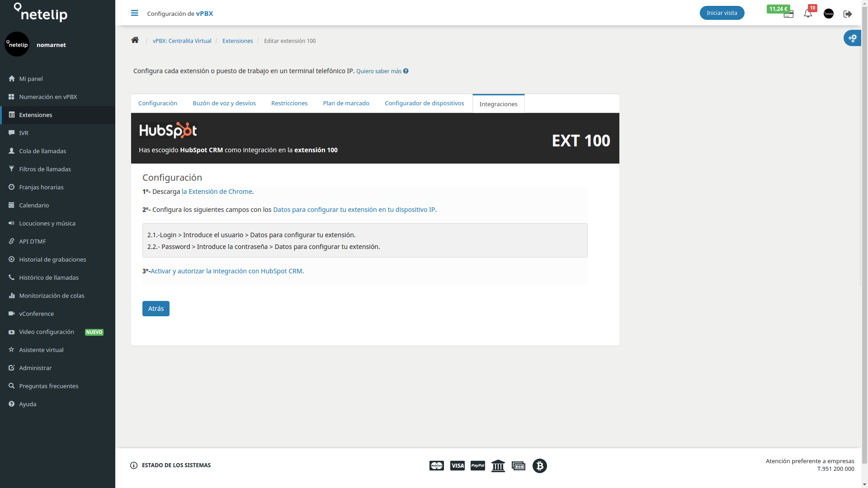Viewport: 868px width, 488px height.
Task: Click the system status info icon
Action: tap(134, 465)
